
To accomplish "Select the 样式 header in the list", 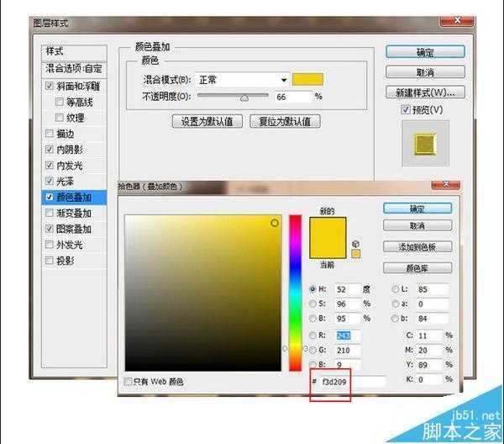I will 74,51.
